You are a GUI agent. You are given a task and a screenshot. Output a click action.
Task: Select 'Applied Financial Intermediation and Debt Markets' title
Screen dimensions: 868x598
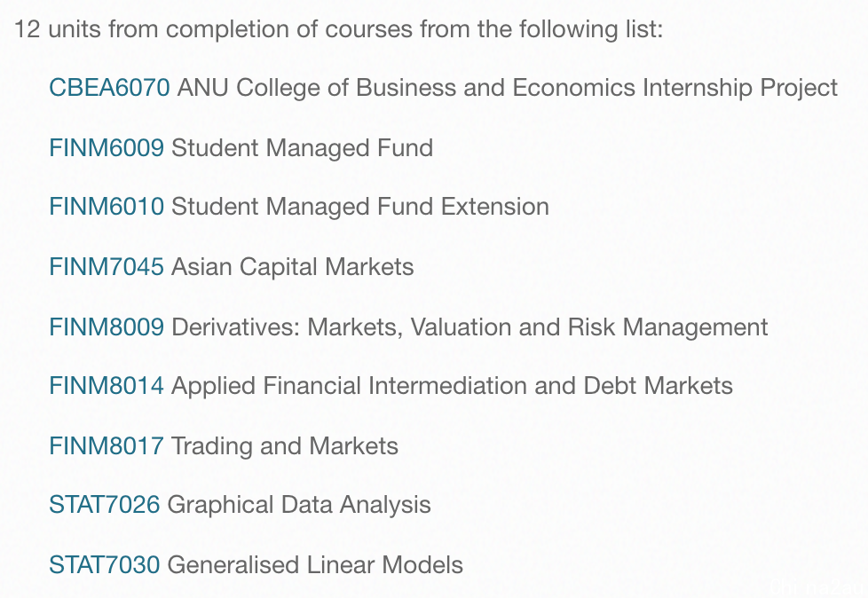tap(453, 386)
